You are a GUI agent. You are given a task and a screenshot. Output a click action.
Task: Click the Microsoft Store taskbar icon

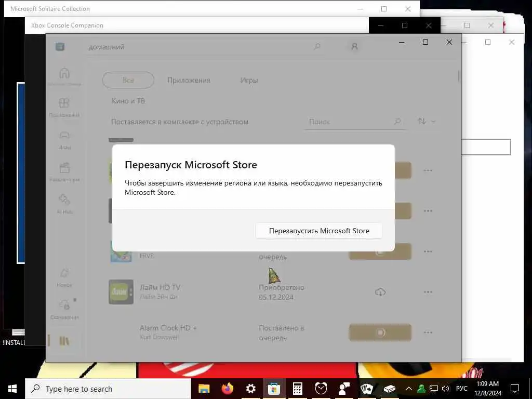point(274,389)
